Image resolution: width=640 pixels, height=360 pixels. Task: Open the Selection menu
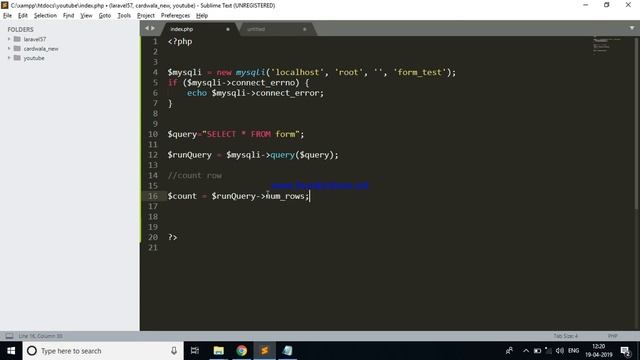pos(45,16)
